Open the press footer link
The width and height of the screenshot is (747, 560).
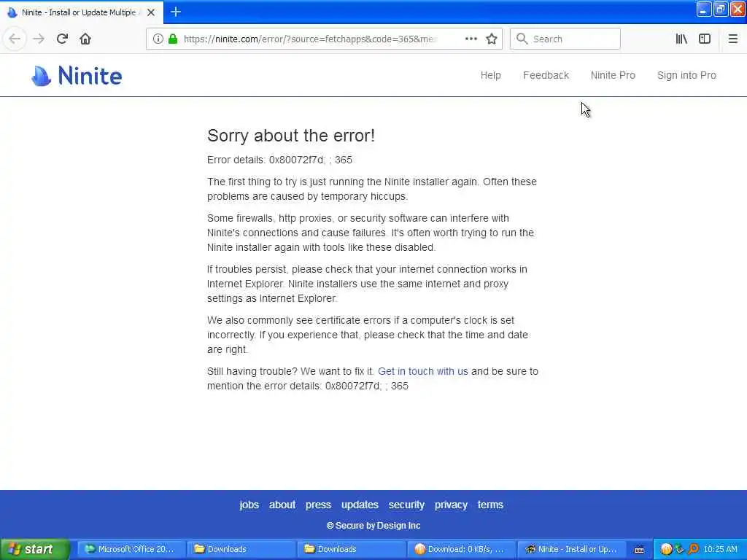pyautogui.click(x=318, y=505)
